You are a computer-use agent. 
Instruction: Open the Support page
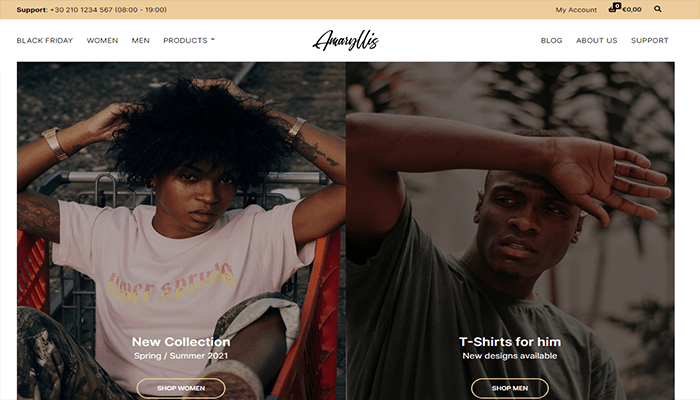tap(650, 41)
